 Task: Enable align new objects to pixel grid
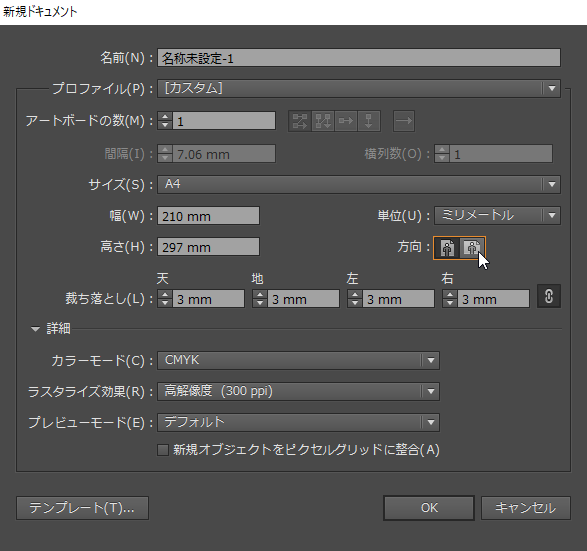click(163, 450)
